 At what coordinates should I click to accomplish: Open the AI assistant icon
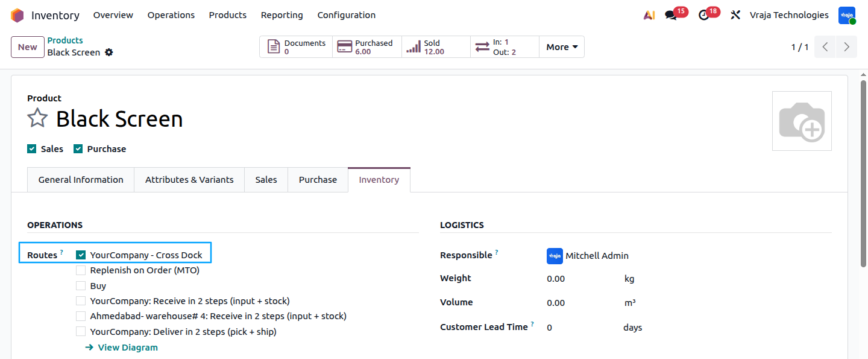pyautogui.click(x=649, y=15)
